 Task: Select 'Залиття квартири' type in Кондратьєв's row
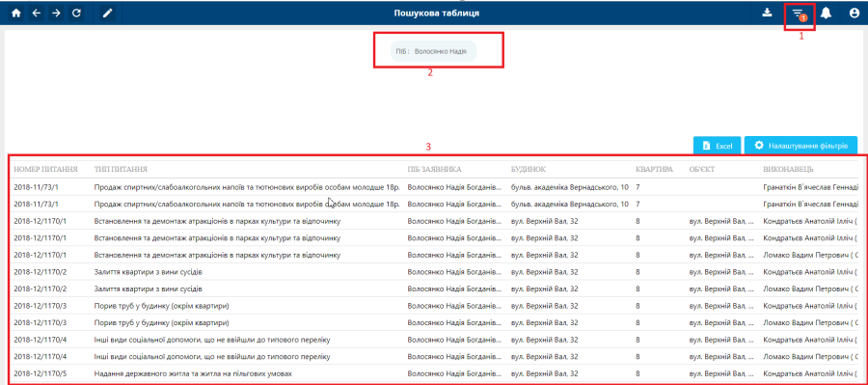coord(148,272)
